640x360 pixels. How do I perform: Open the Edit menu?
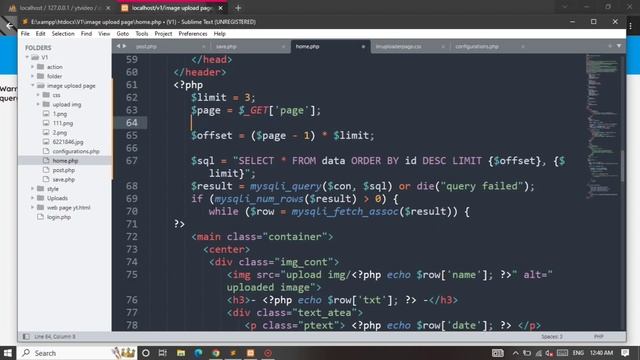pyautogui.click(x=40, y=33)
